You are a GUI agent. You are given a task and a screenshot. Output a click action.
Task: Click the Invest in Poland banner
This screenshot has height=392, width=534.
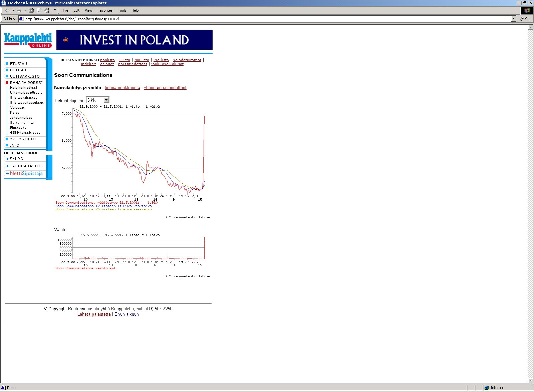tap(134, 40)
